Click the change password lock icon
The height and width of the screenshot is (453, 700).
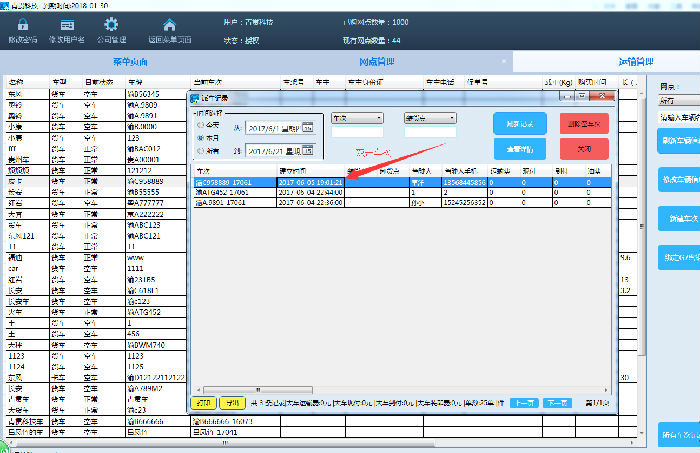(20, 24)
